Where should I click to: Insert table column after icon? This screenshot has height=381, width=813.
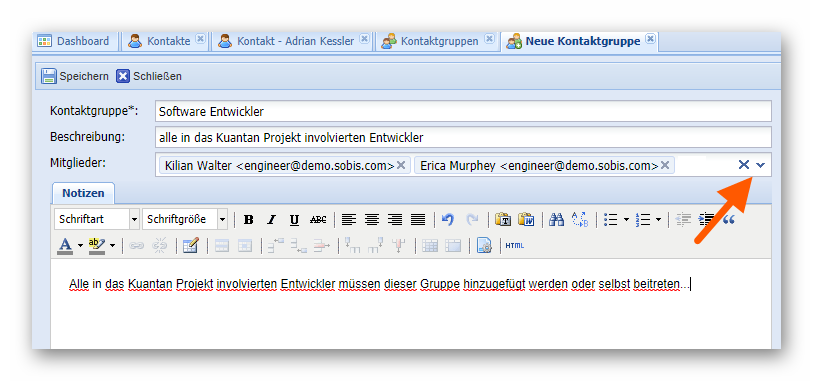pos(375,246)
